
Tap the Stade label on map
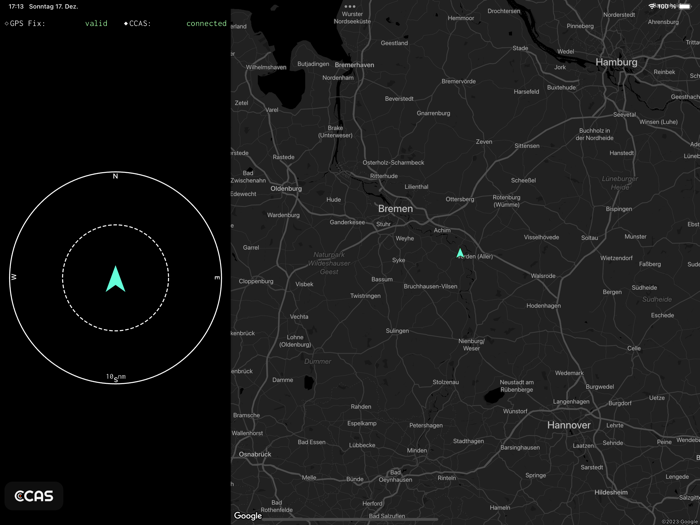coord(520,48)
